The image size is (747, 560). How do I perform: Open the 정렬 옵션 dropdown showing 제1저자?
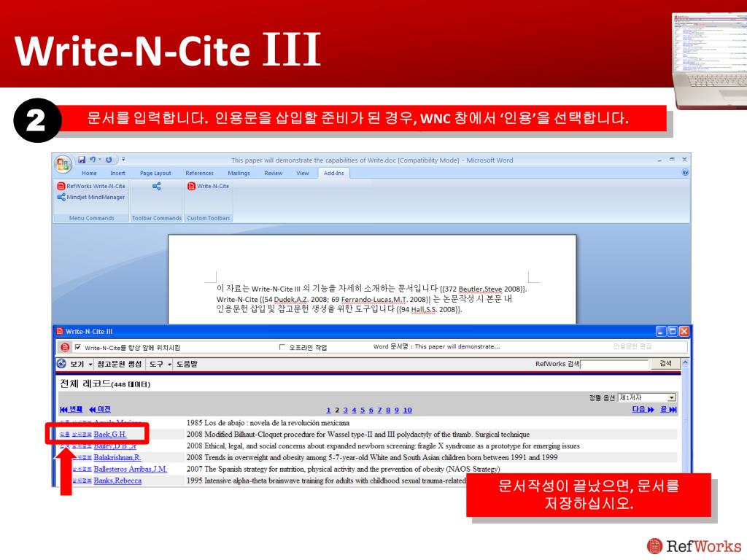[647, 397]
